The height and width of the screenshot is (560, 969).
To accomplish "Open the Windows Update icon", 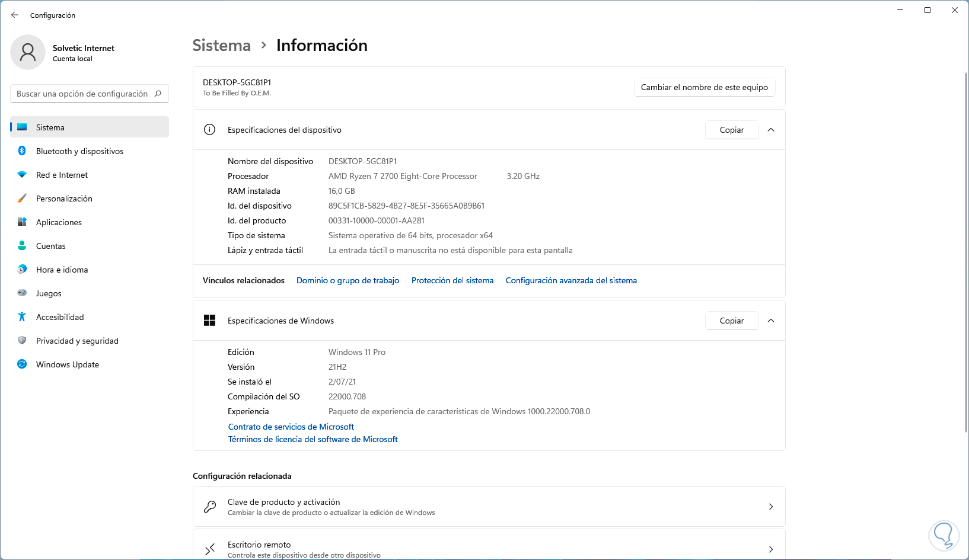I will [x=22, y=364].
